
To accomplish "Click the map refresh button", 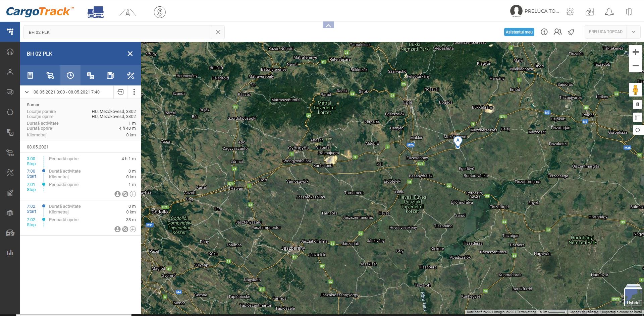I will (x=637, y=130).
